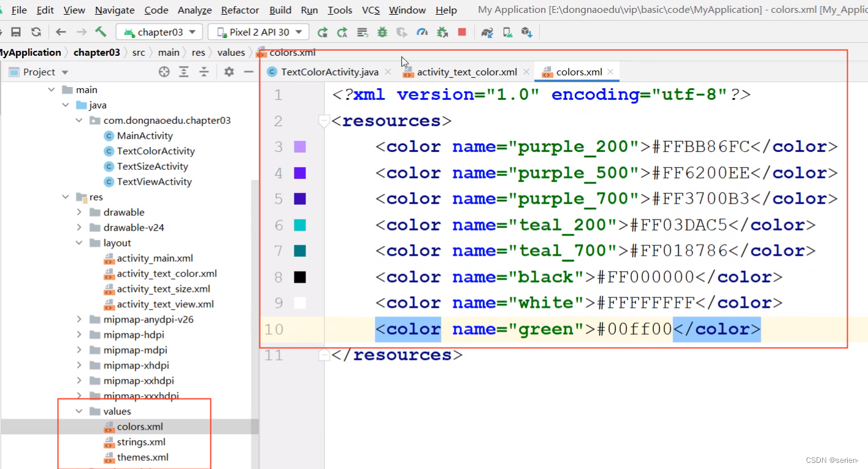Collapse the main folder in tree
This screenshot has width=868, height=469.
(52, 90)
